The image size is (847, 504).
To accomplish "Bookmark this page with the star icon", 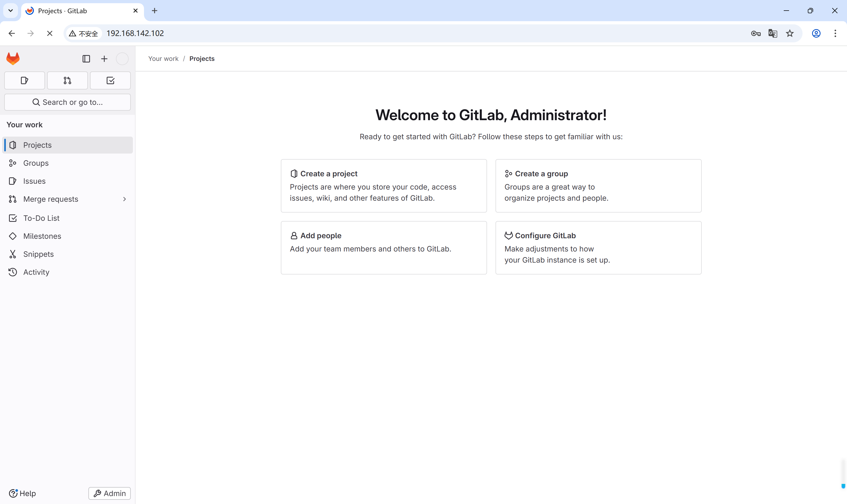I will [x=790, y=33].
